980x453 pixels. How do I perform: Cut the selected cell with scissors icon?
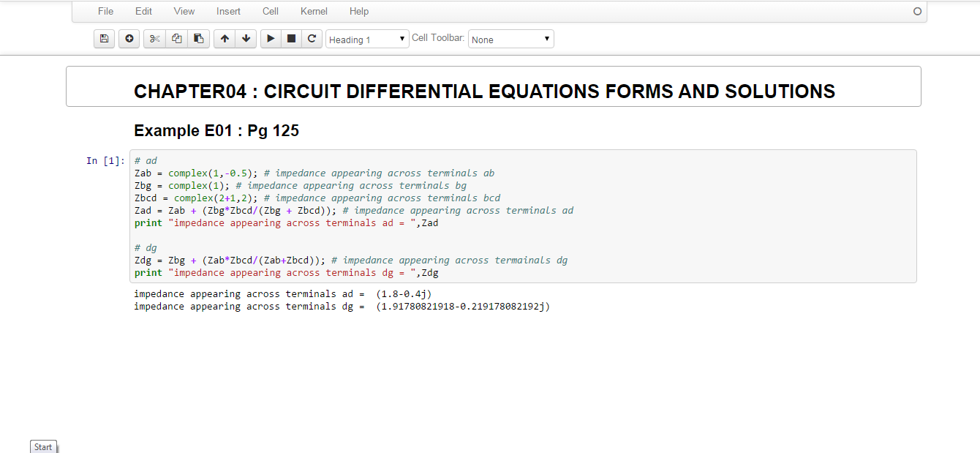[x=154, y=39]
